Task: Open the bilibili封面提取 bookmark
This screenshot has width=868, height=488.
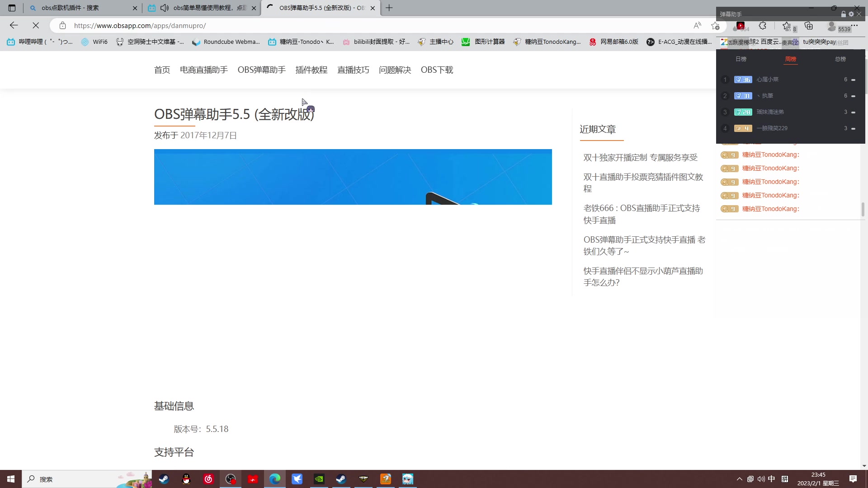Action: click(x=376, y=42)
